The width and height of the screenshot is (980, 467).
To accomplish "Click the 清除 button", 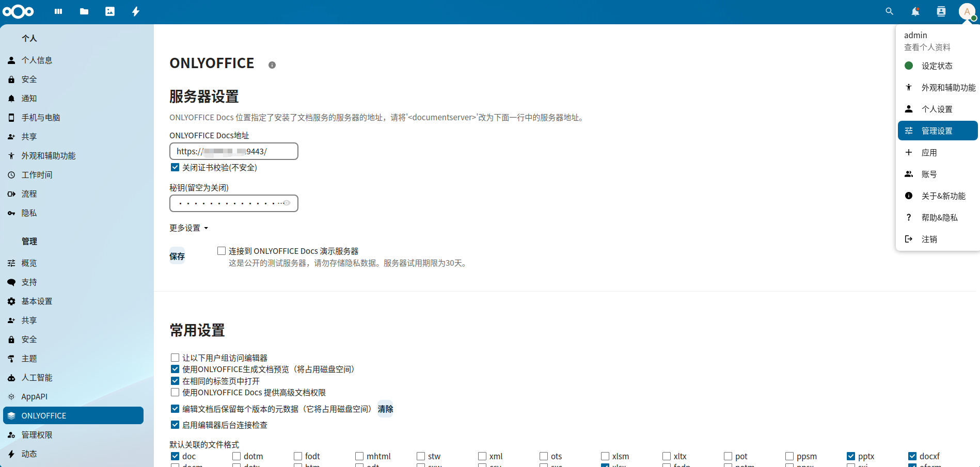I will coord(385,409).
